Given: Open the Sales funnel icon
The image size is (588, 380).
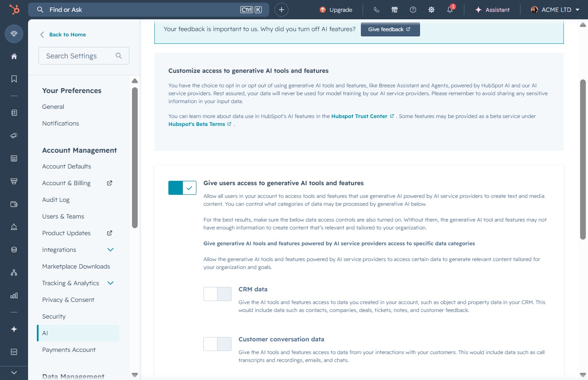Looking at the screenshot, I should (x=14, y=181).
